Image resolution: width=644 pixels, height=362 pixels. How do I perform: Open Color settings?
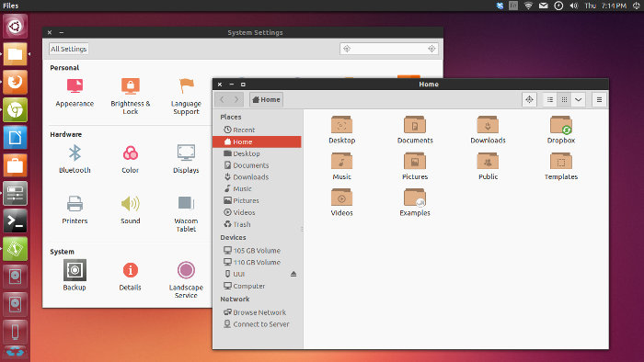point(131,159)
